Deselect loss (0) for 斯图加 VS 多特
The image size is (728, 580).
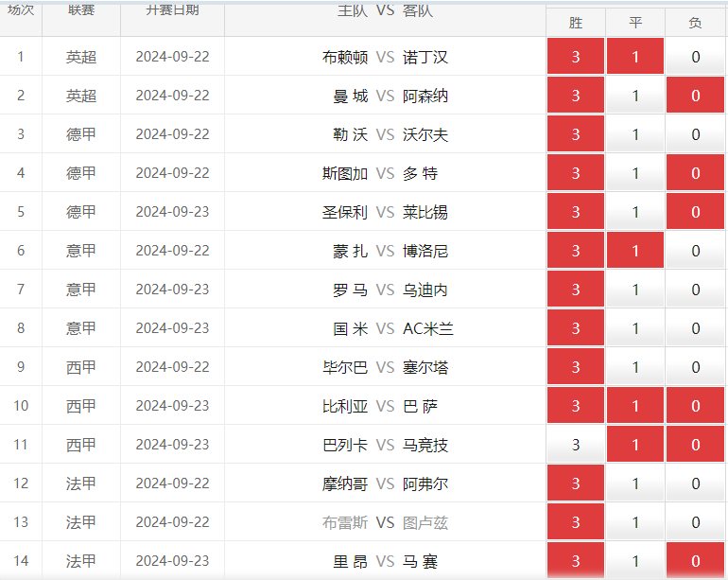click(695, 173)
